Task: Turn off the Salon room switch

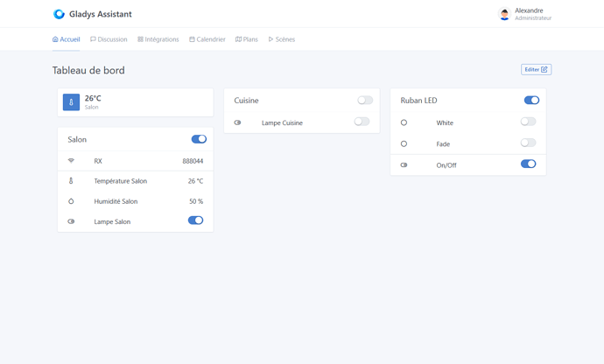Action: tap(199, 139)
